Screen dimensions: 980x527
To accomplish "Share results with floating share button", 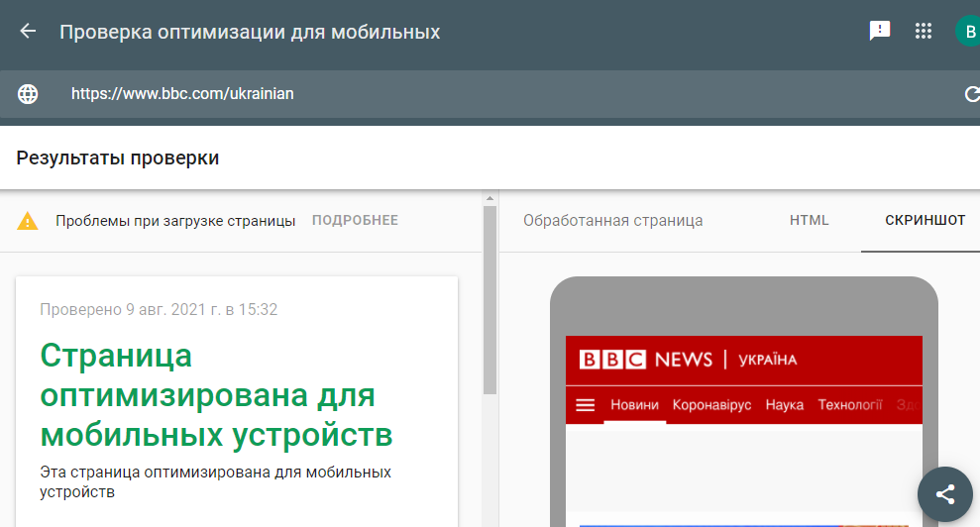I will (945, 494).
